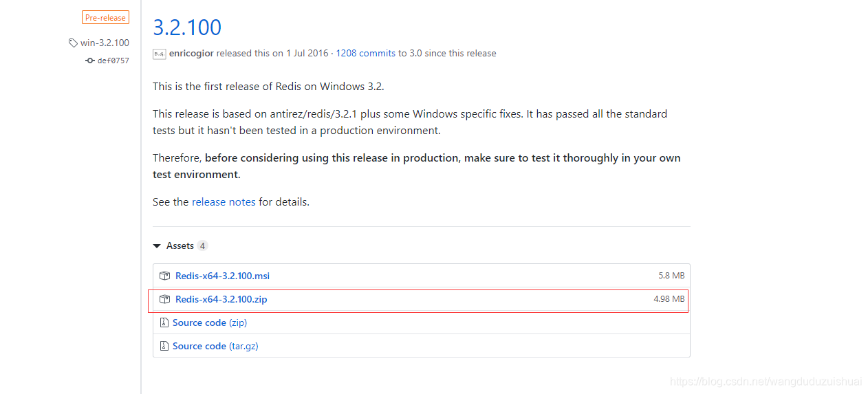The width and height of the screenshot is (868, 394).
Task: Click the package icon beside Redis-x64-3.2.100.zip
Action: [x=164, y=299]
